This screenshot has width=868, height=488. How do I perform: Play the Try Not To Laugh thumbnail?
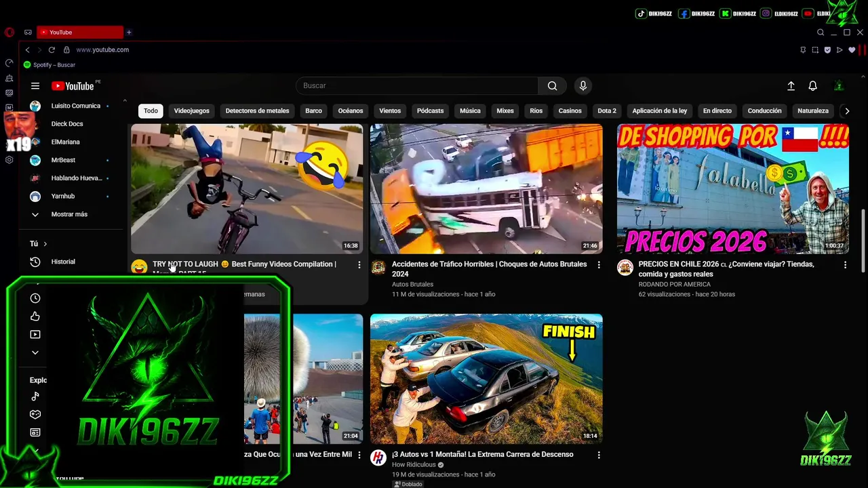(247, 188)
